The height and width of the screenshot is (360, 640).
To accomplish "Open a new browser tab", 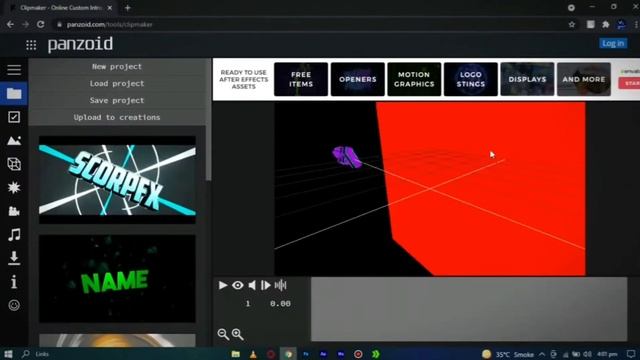I will pyautogui.click(x=127, y=7).
